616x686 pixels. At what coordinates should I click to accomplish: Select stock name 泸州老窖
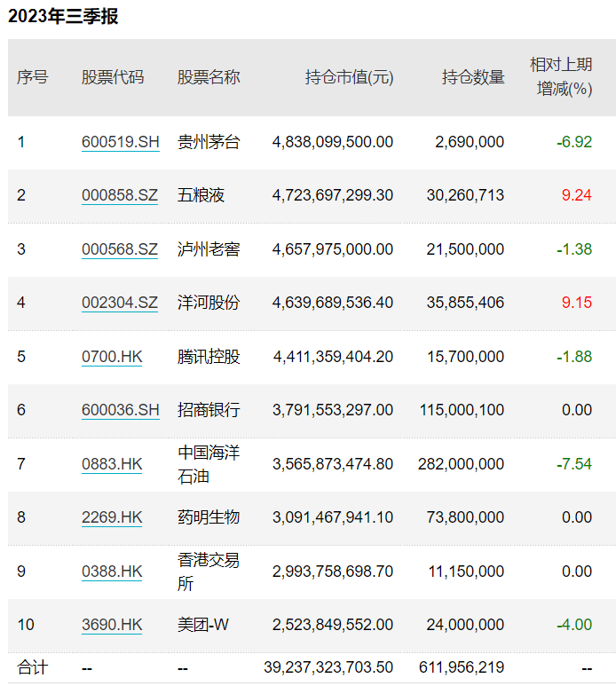point(209,249)
